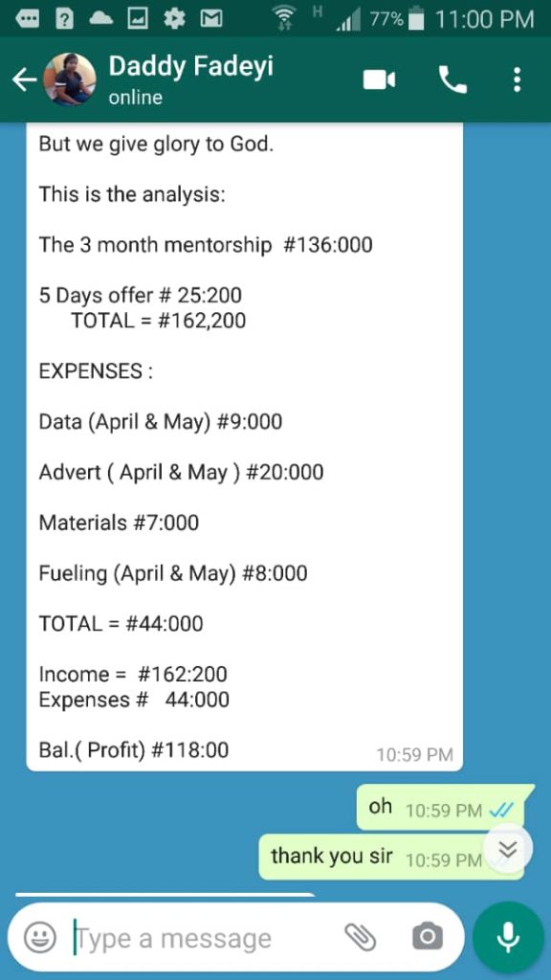Tap the 11:00 PM clock in status bar
The width and height of the screenshot is (551, 980).
[484, 19]
